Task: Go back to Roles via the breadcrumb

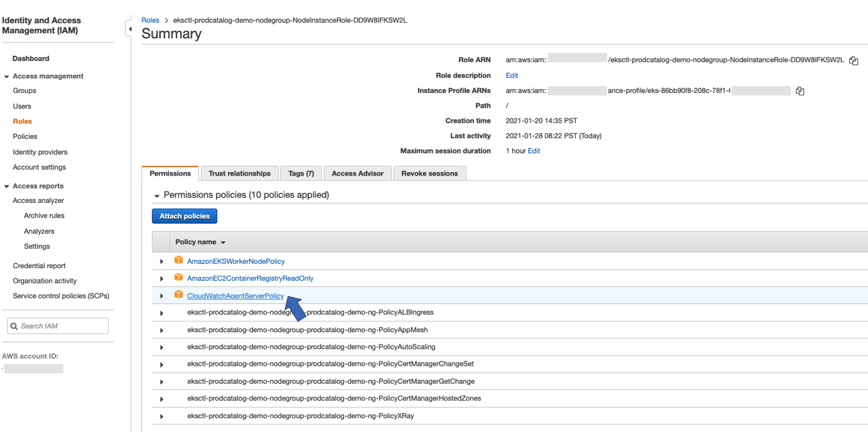Action: coord(150,20)
